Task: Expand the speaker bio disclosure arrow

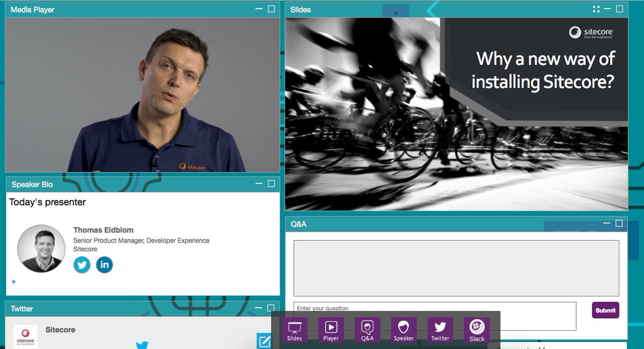Action: tap(14, 281)
